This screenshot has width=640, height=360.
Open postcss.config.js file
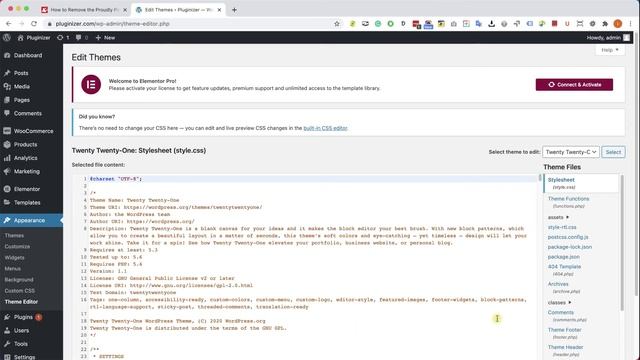(568, 237)
